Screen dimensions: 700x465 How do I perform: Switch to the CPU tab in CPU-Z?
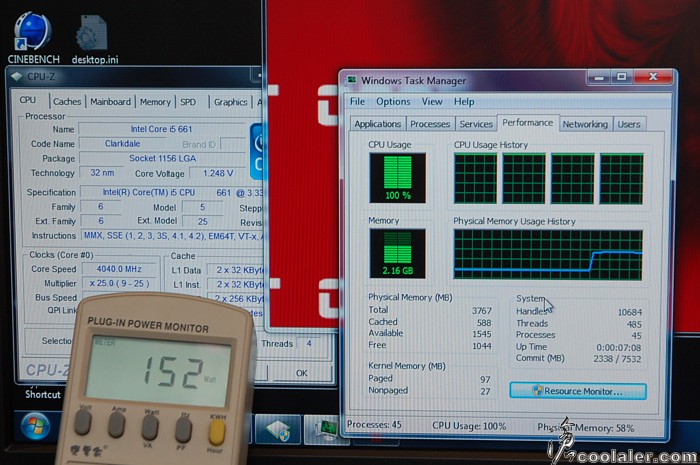[x=28, y=100]
